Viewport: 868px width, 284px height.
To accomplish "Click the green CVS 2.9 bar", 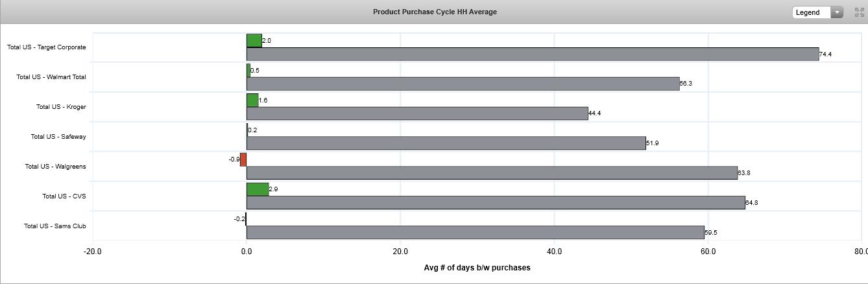I will pos(258,189).
